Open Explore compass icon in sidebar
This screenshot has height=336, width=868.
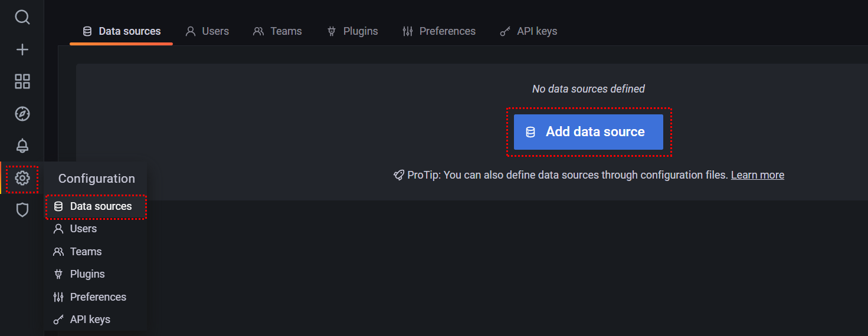point(22,114)
